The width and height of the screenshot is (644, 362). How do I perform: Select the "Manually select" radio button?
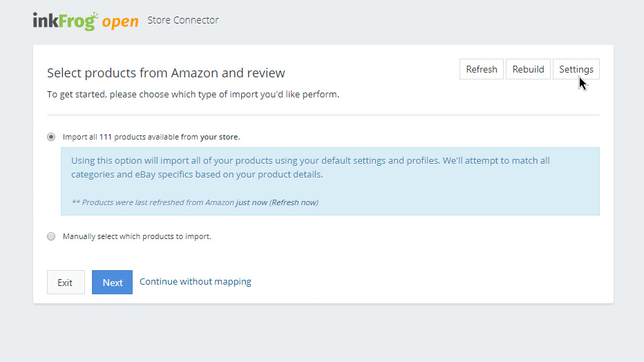pyautogui.click(x=51, y=236)
